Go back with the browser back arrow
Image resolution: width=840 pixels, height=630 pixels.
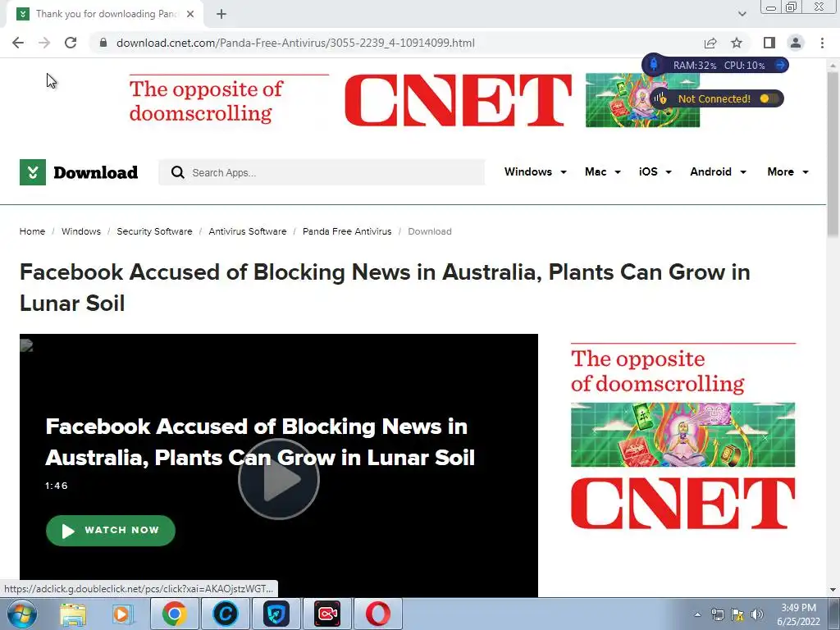18,43
